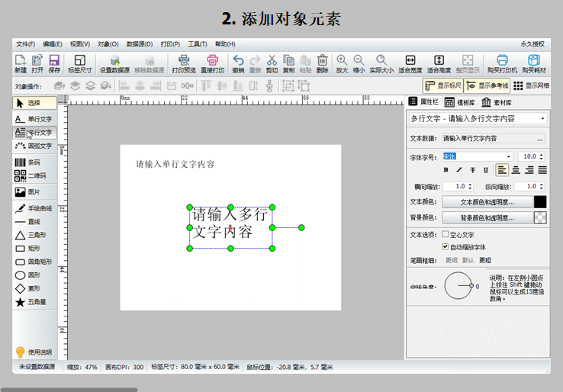Open a file with 打开 icon

point(37,63)
